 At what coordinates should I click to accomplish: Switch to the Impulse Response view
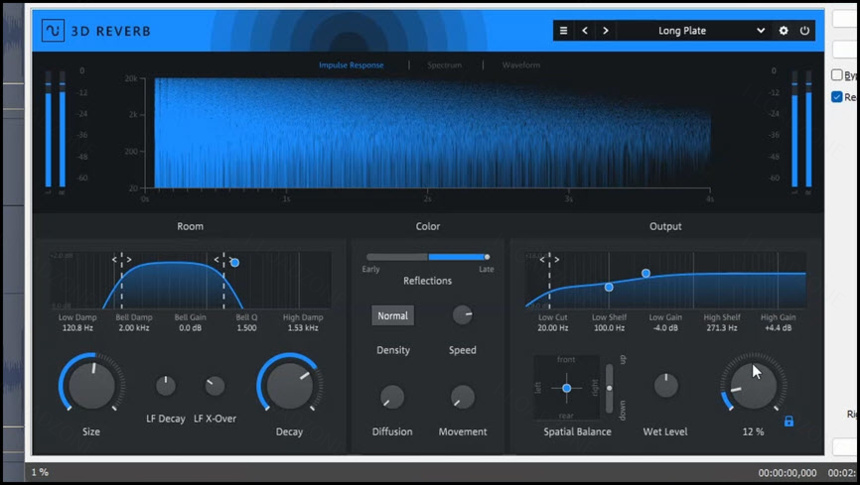351,65
